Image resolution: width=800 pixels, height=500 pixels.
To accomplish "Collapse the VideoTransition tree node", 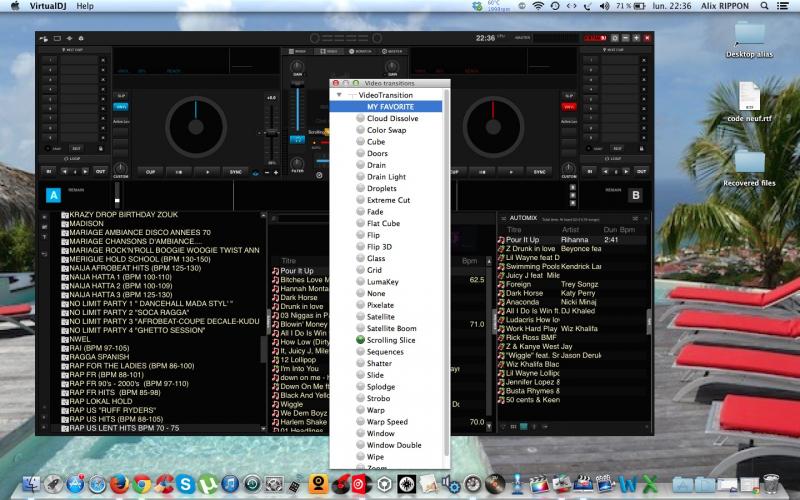I will click(339, 95).
